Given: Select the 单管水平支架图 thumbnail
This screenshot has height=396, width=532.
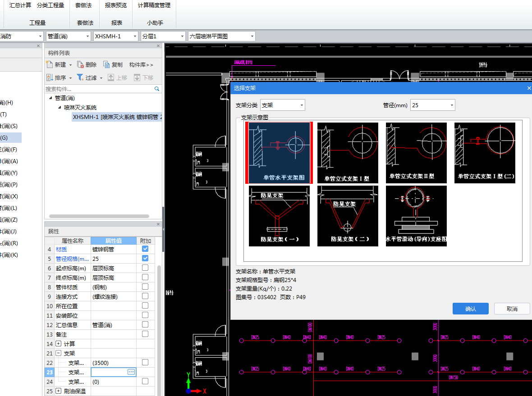Looking at the screenshot, I should (x=279, y=153).
